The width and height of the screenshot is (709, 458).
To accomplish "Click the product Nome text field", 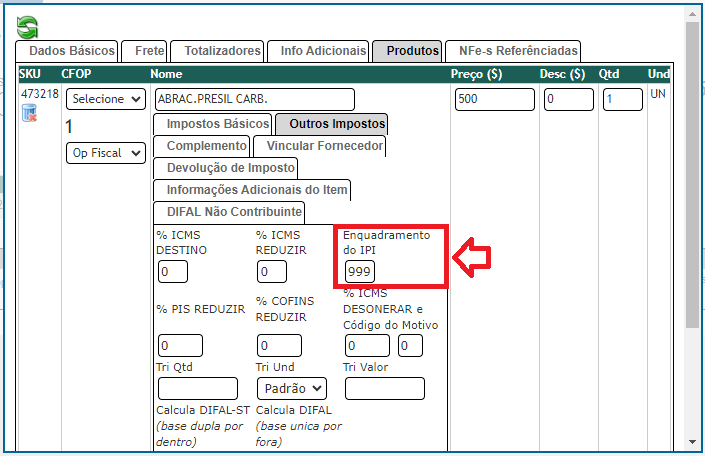I will click(x=254, y=100).
